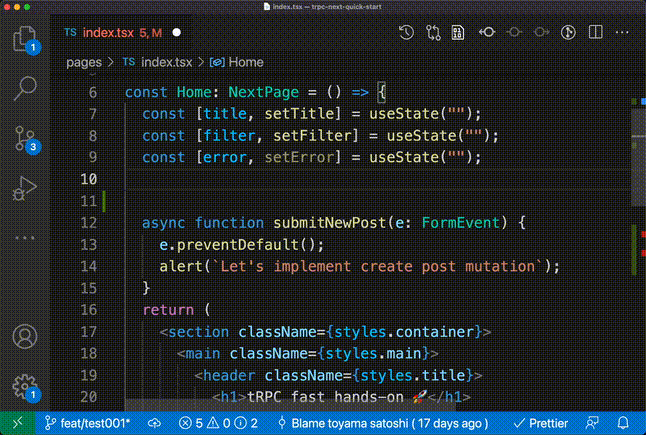Click styles.container on line 17
646x435 pixels.
[403, 332]
